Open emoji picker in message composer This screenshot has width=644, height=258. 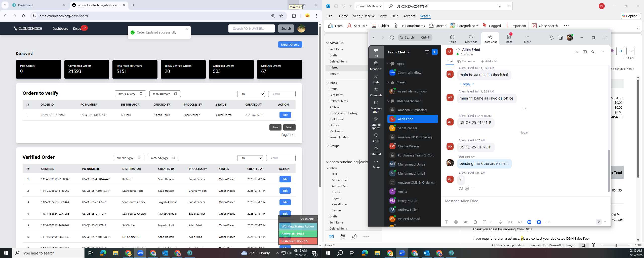coord(456,222)
